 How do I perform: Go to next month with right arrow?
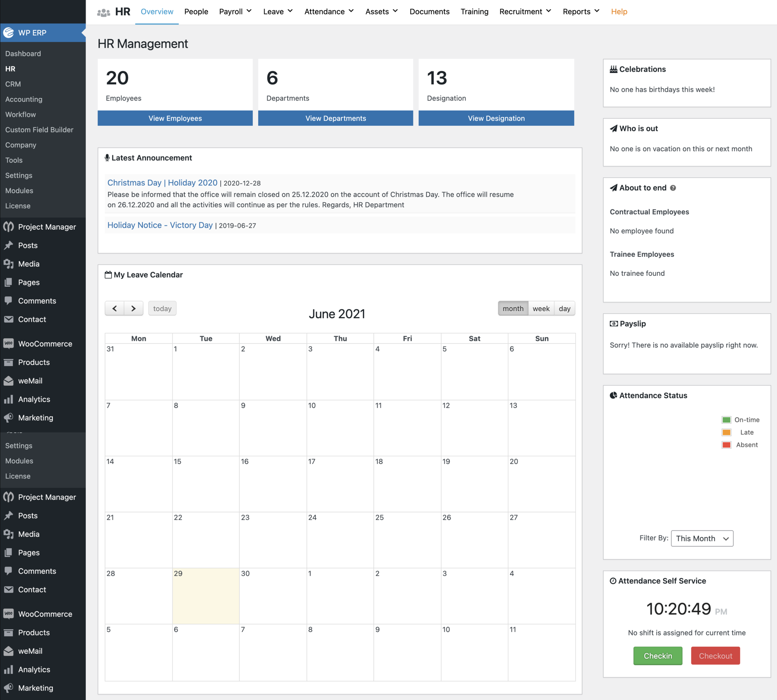pos(134,308)
